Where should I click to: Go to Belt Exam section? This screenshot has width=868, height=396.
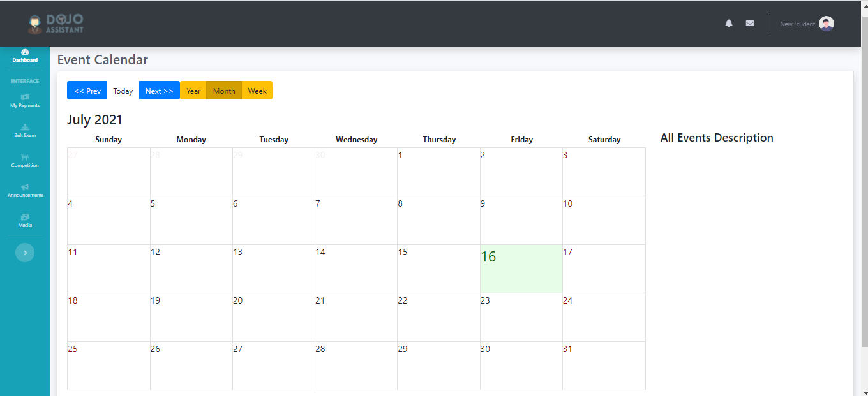pyautogui.click(x=25, y=131)
